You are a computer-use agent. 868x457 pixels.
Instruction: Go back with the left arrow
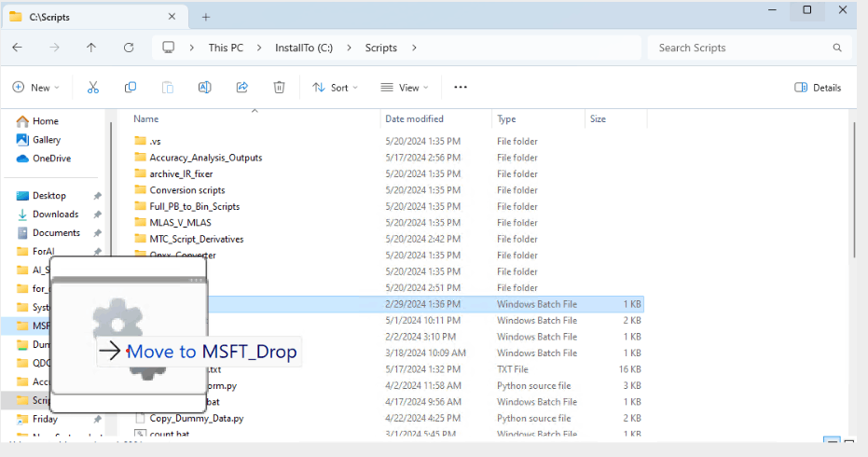pyautogui.click(x=17, y=48)
